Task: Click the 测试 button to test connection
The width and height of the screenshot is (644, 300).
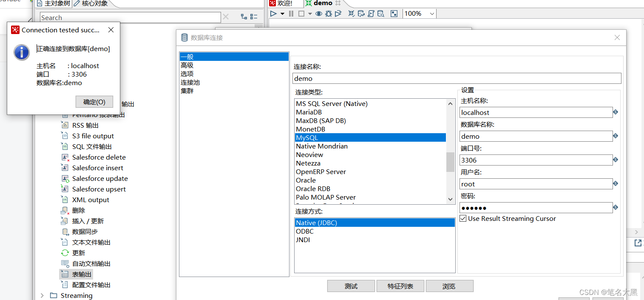Action: click(x=351, y=286)
